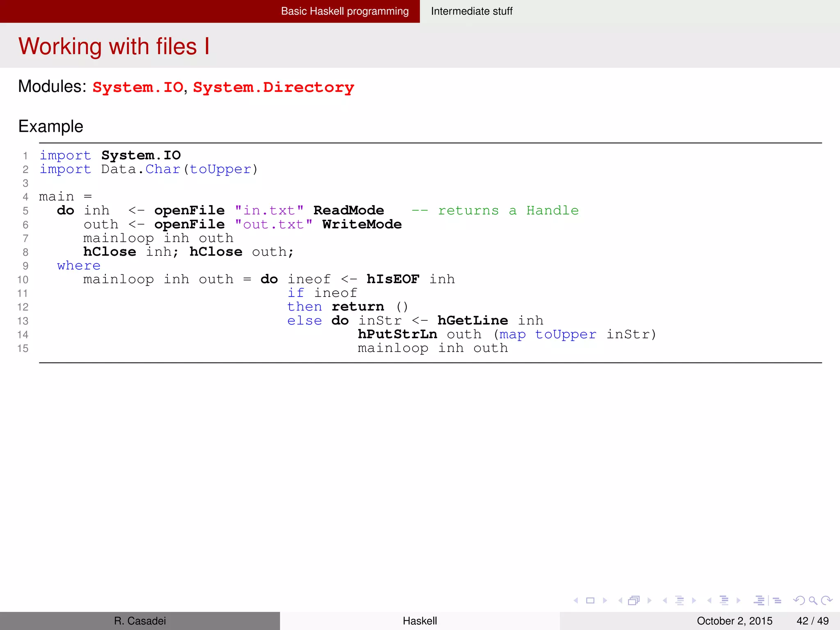Open the Intermediate stuff section tab
The width and height of the screenshot is (840, 630).
472,11
